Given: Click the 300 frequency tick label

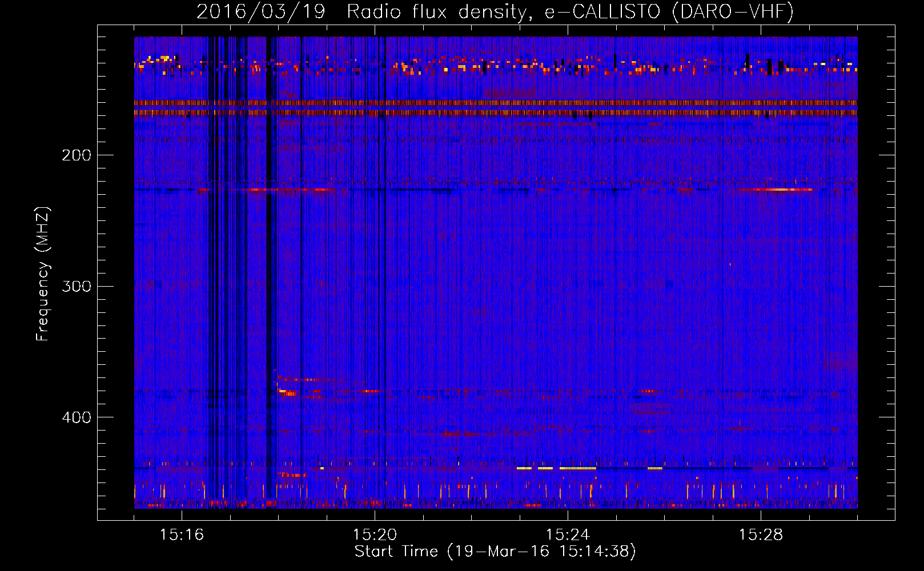Looking at the screenshot, I should 77,286.
